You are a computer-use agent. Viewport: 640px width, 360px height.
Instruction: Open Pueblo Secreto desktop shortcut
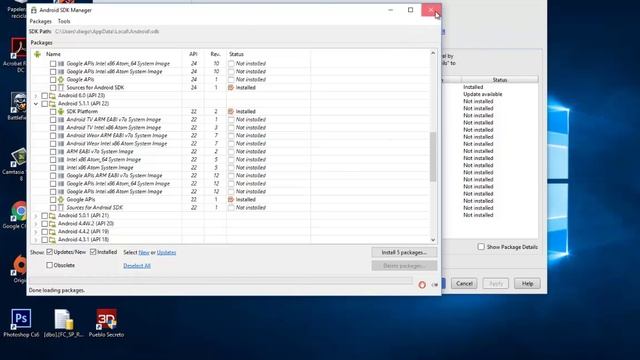(106, 322)
